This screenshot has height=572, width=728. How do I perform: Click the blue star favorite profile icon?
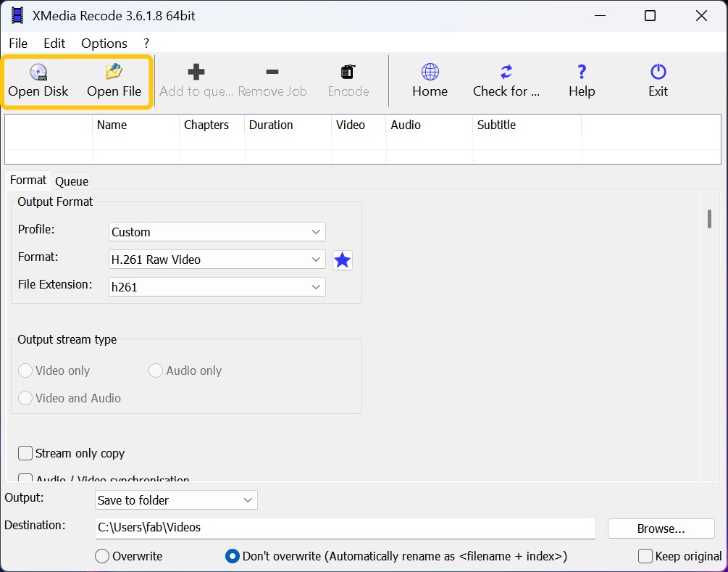click(342, 260)
